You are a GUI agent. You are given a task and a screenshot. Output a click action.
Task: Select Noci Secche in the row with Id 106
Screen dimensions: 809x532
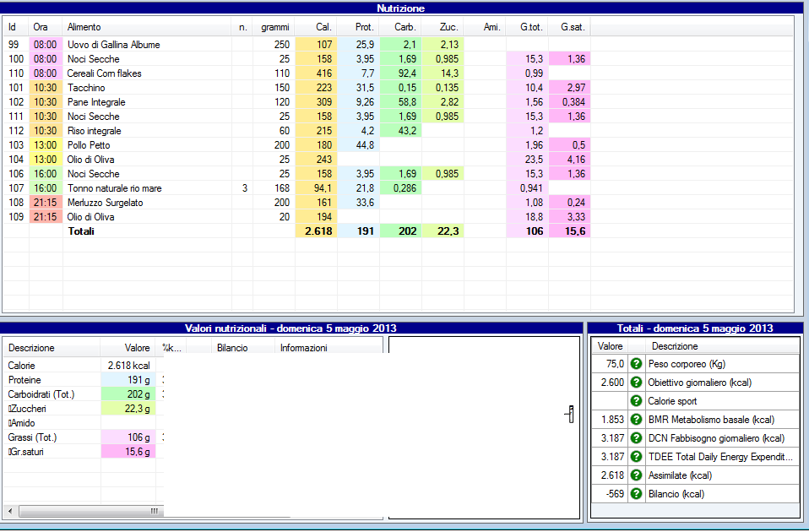click(94, 174)
